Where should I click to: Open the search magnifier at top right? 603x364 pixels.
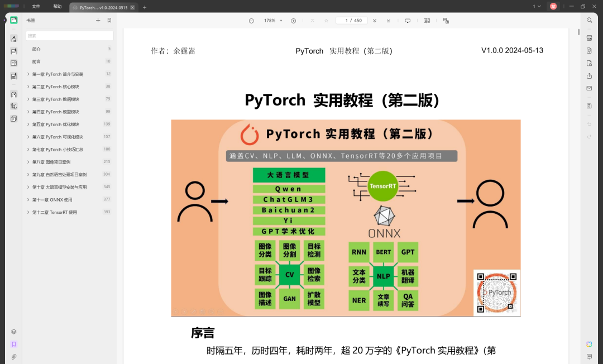point(589,20)
